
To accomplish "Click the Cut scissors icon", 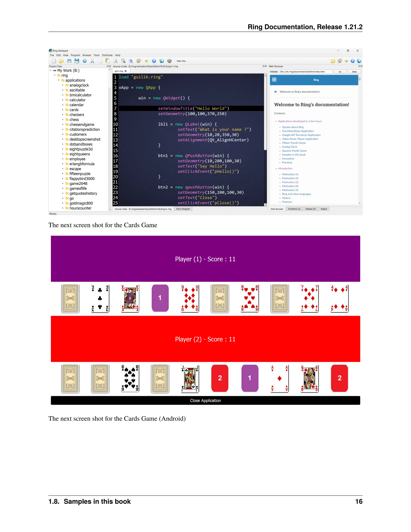I will 92,61.
